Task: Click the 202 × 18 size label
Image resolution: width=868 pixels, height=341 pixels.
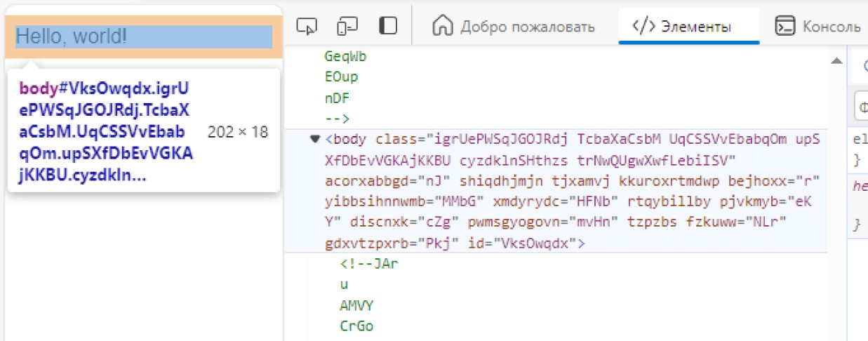Action: pyautogui.click(x=238, y=132)
